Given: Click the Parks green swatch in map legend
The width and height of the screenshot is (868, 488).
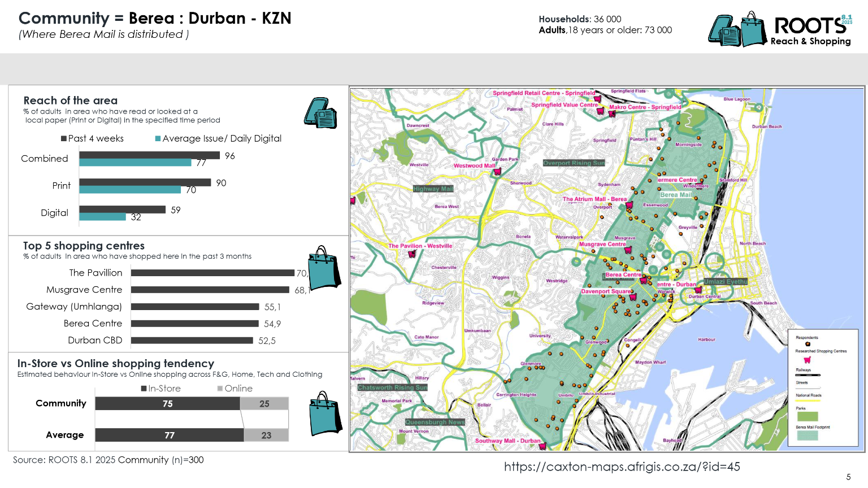Looking at the screenshot, I should click(x=806, y=416).
